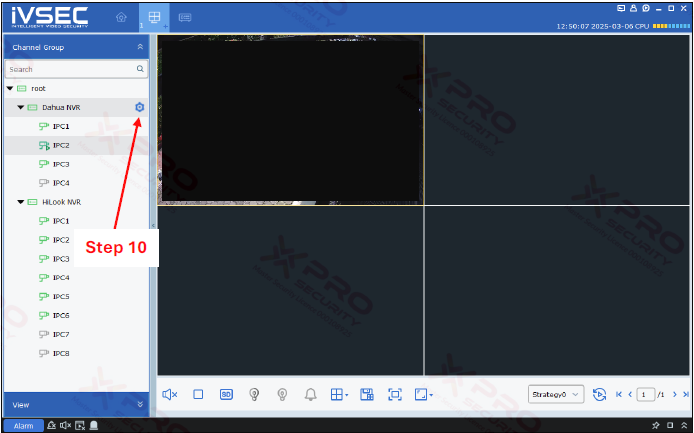Screen dimensions: 694x433
Task: Open the playback help icon in title bar
Action: [646, 8]
